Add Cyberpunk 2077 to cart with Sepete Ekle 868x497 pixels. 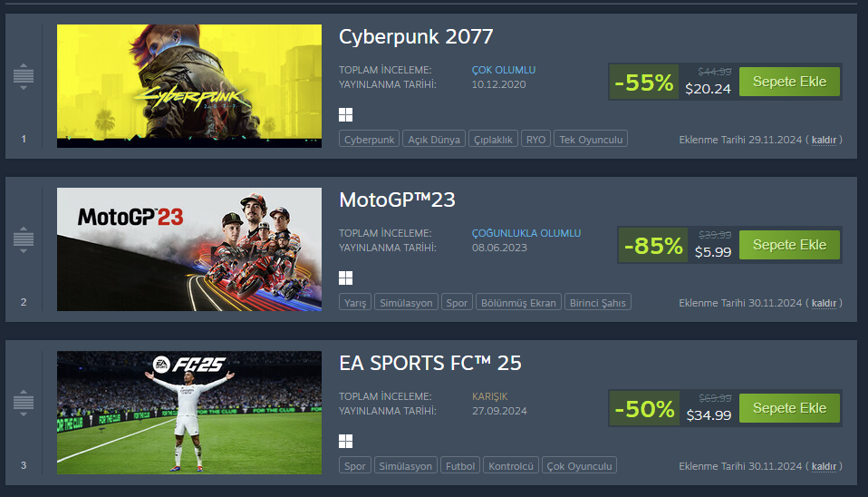[x=789, y=82]
